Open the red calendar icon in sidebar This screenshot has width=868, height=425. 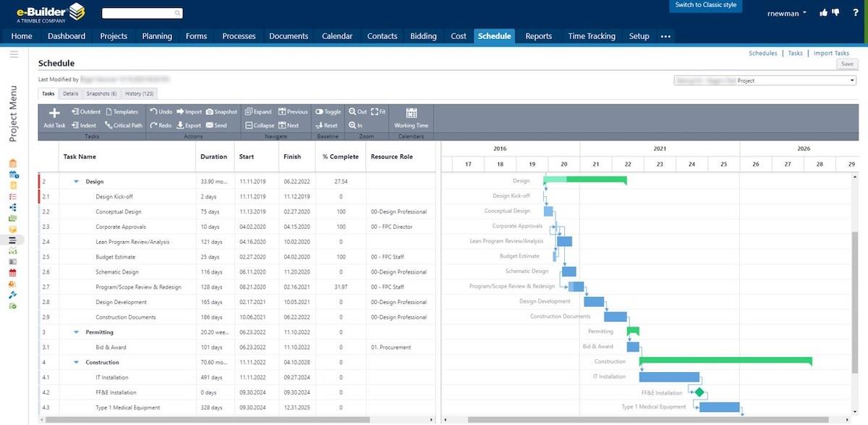[14, 273]
